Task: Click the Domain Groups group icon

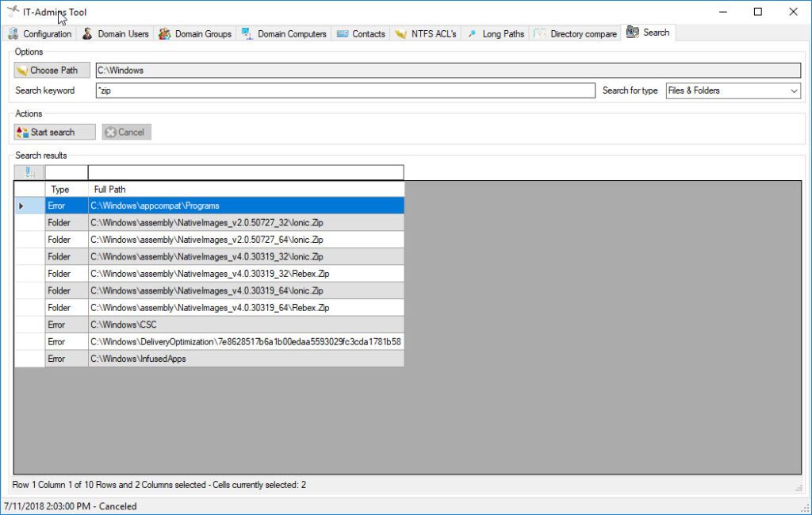Action: point(163,34)
